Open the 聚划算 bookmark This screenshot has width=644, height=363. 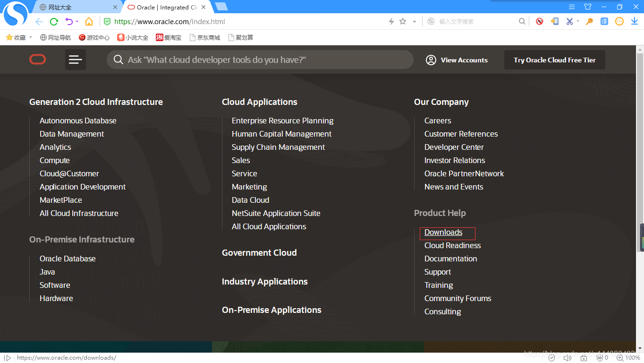click(x=241, y=37)
